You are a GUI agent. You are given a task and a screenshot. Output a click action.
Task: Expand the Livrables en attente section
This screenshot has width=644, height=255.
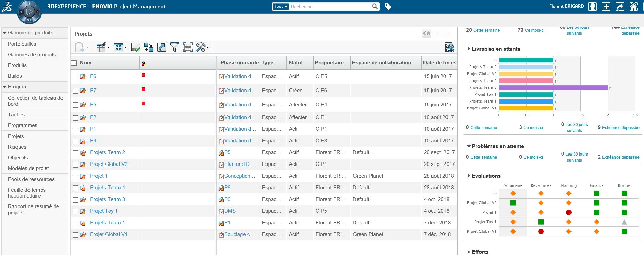[x=469, y=49]
